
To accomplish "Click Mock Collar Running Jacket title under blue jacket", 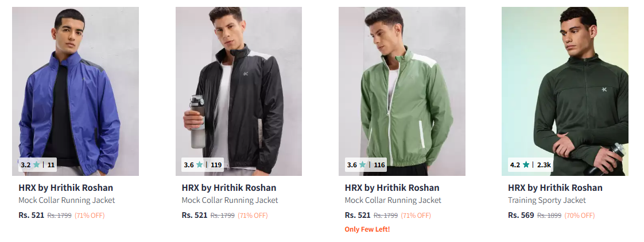I will [67, 201].
